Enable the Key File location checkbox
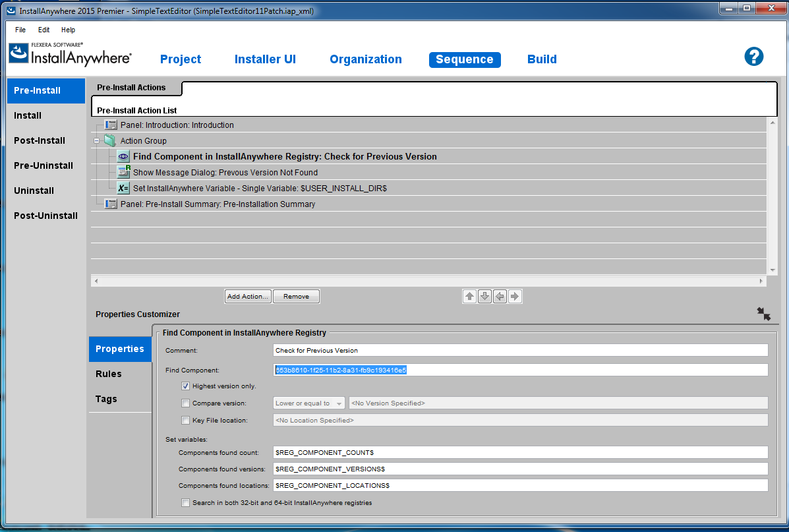The height and width of the screenshot is (532, 789). click(x=185, y=421)
